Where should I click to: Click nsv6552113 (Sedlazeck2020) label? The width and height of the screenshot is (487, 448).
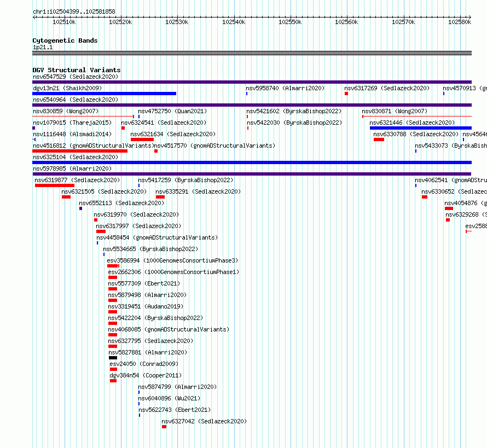click(x=121, y=203)
